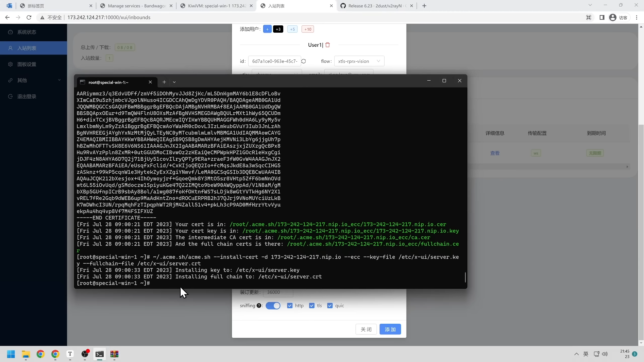Click 退出登录 in the sidebar
644x362 pixels.
[33, 96]
